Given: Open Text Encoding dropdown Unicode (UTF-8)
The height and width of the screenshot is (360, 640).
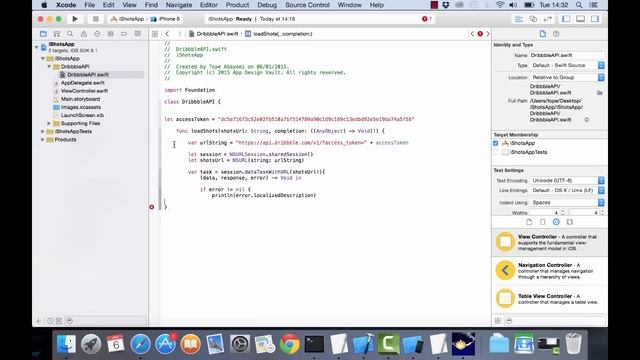Looking at the screenshot, I should pyautogui.click(x=567, y=180).
